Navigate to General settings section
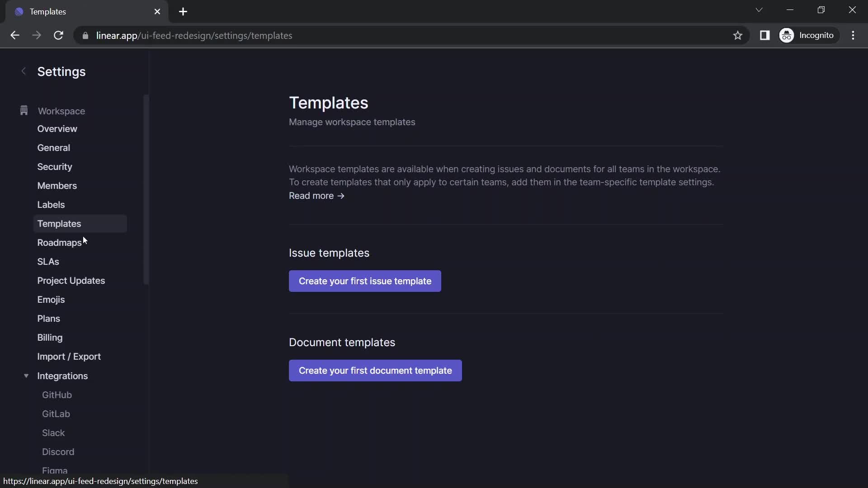The height and width of the screenshot is (488, 868). click(x=53, y=147)
